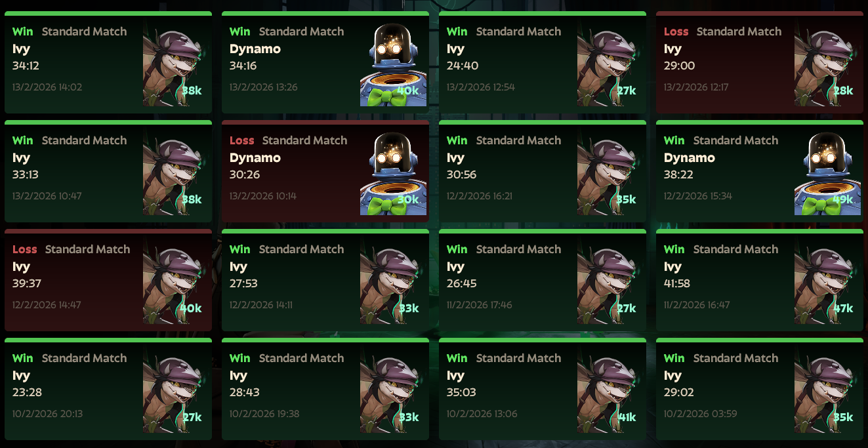Open the Ivy loss match from 13/2/2026 12:17
This screenshot has height=448, width=868.
760,62
